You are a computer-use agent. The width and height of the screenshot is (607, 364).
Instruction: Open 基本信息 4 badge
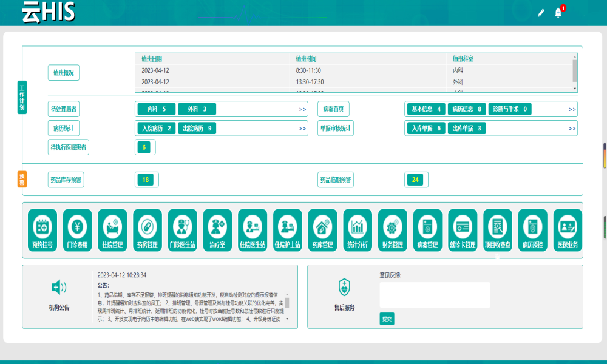426,109
